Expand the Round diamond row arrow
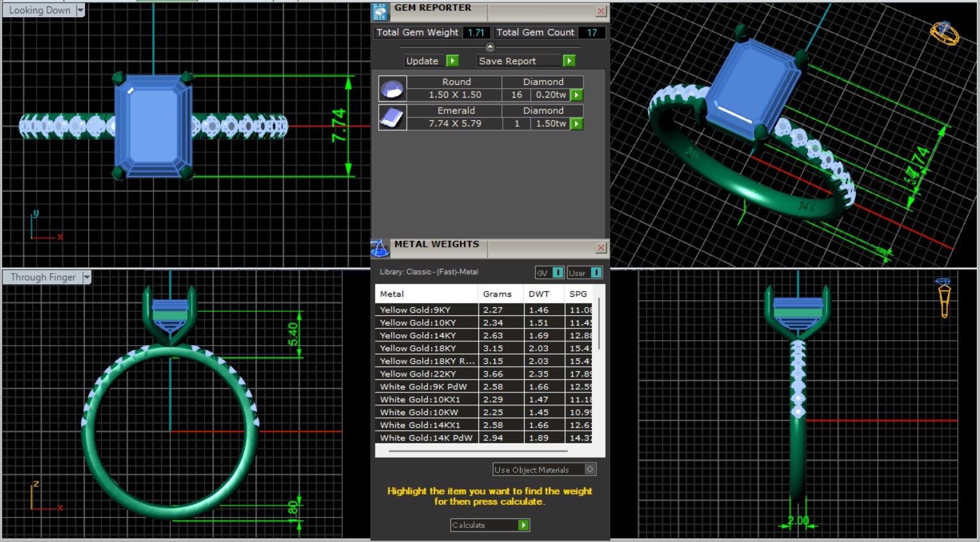 pos(576,95)
